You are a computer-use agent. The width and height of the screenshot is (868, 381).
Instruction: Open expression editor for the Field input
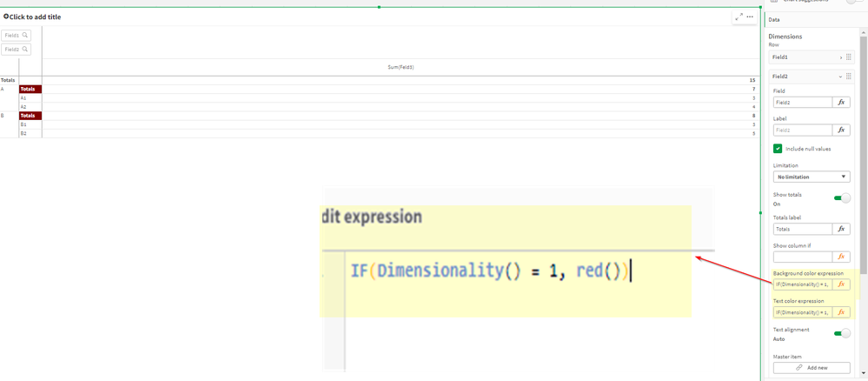click(841, 103)
